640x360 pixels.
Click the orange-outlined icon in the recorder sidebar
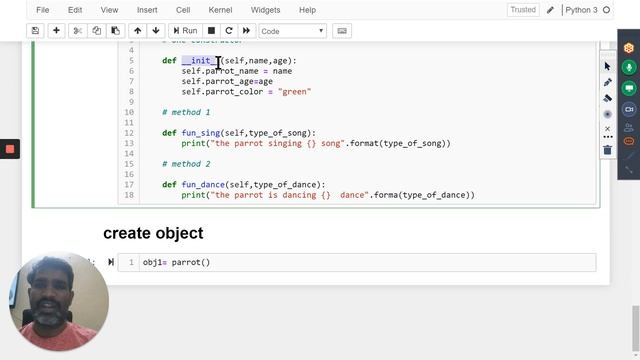click(x=629, y=141)
